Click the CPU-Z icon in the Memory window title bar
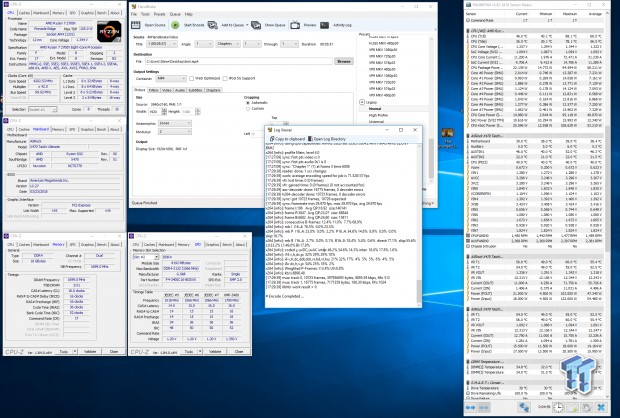The image size is (620, 418). click(x=6, y=236)
